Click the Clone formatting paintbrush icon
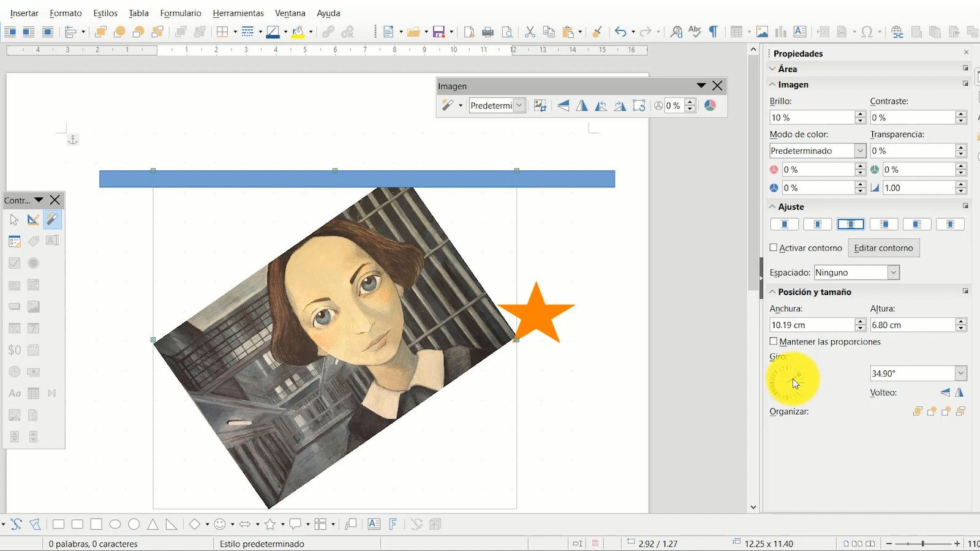Screen dimensions: 980x551 [597, 32]
